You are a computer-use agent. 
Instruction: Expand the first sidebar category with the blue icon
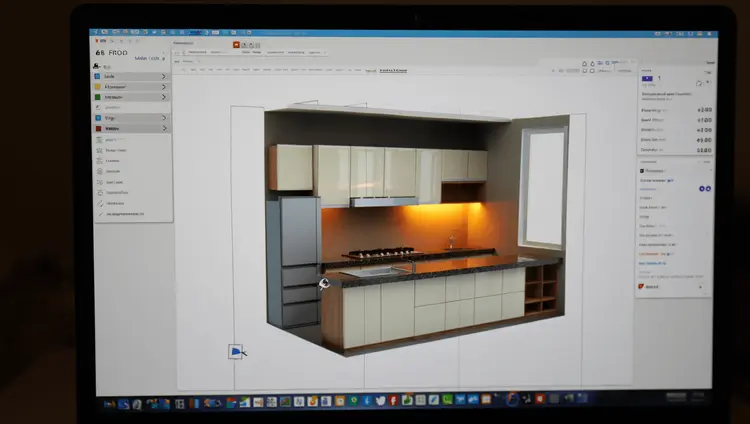tap(164, 76)
